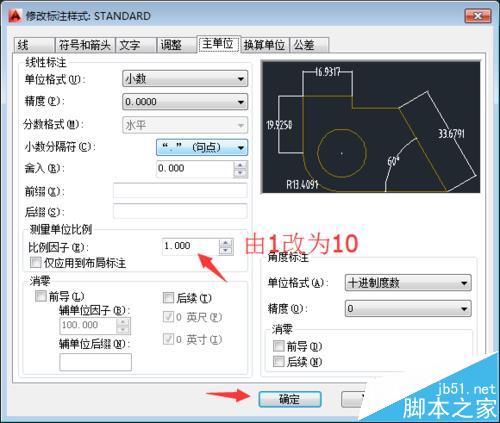Open the 小数分隔符 dropdown

202,147
